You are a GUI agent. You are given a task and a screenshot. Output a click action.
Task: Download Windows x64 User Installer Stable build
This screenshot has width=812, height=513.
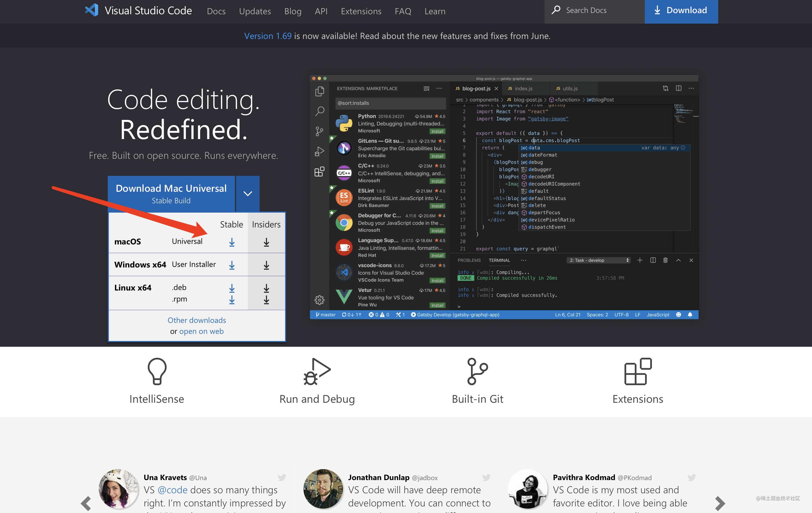tap(232, 265)
